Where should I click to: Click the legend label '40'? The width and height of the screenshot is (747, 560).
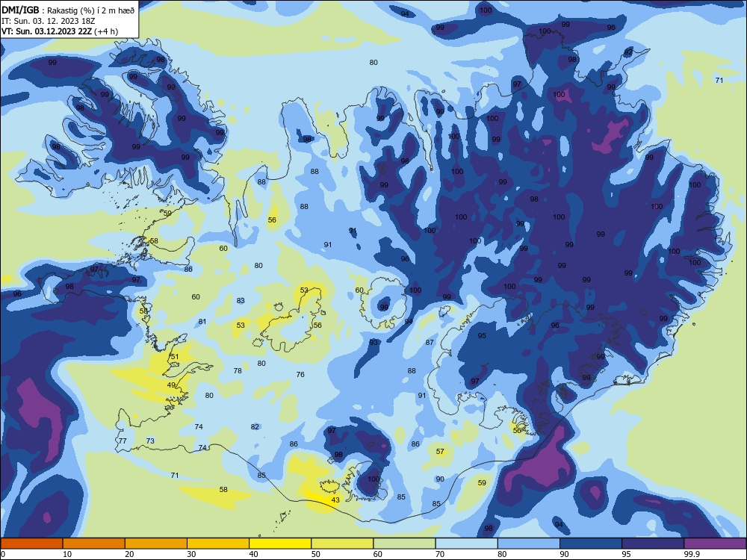[253, 554]
